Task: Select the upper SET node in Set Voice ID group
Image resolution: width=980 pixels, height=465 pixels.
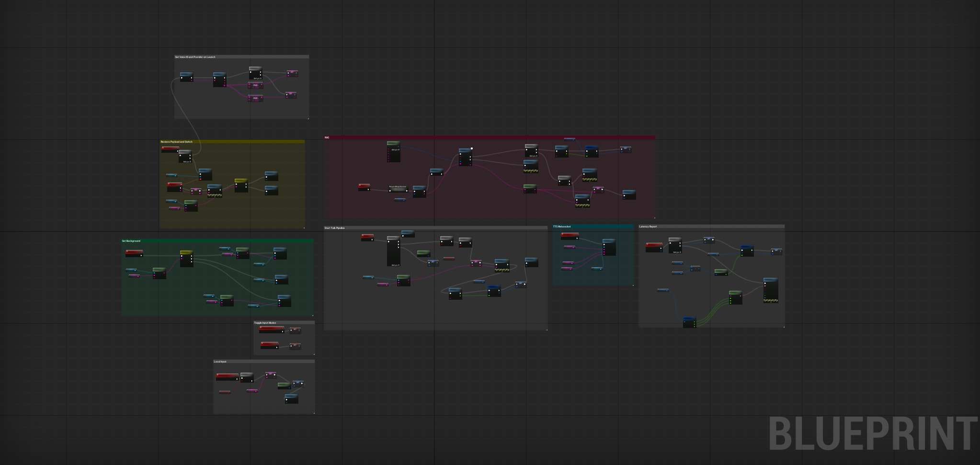Action: pos(292,73)
